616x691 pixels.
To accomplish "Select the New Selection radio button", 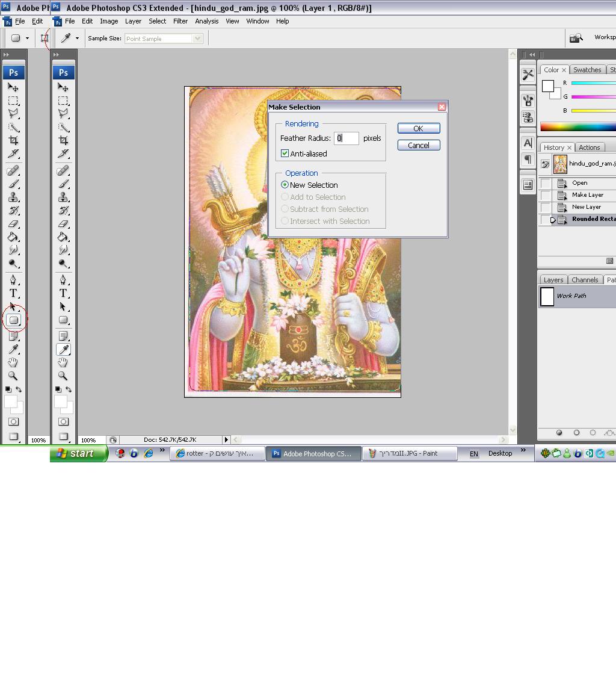I will click(285, 185).
